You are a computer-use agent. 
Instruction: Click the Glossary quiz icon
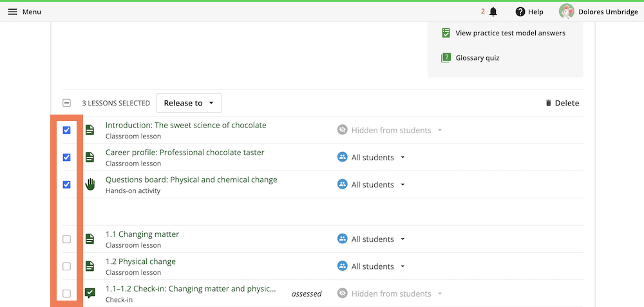pyautogui.click(x=446, y=58)
